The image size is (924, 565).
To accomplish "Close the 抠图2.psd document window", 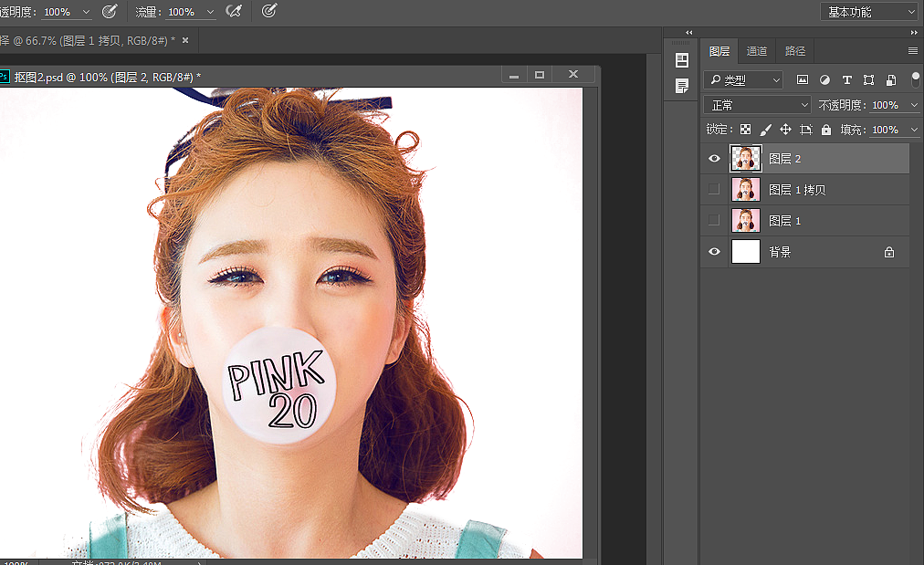I will click(x=573, y=74).
